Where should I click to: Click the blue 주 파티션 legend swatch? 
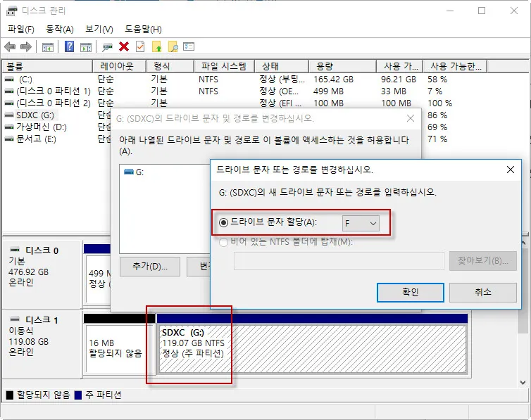(x=78, y=395)
